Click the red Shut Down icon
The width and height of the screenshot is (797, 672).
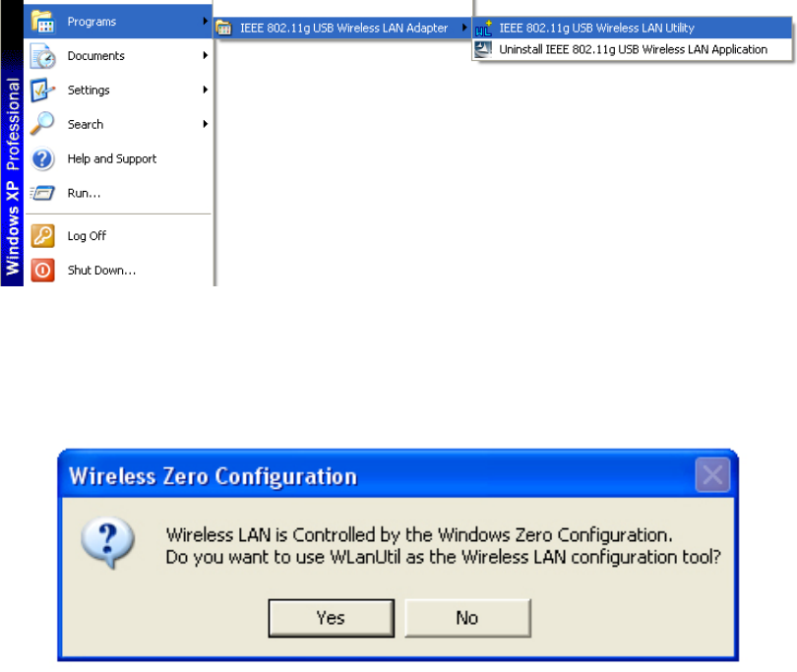click(42, 270)
